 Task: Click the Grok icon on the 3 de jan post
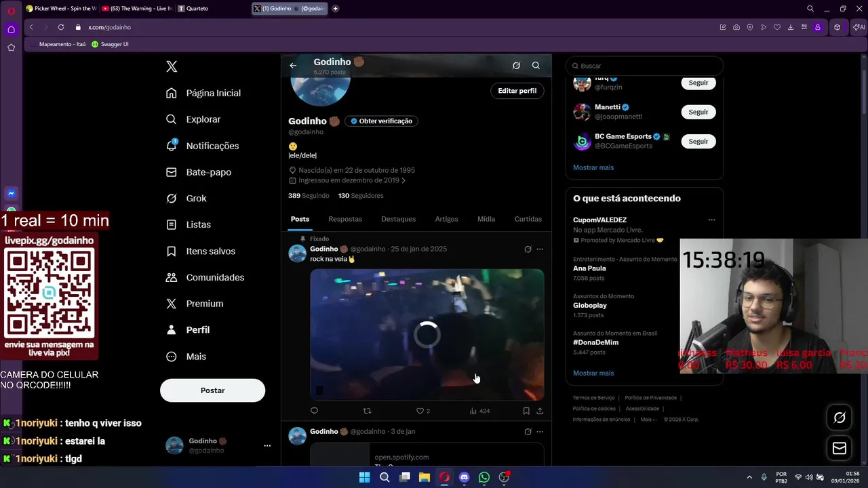(528, 432)
